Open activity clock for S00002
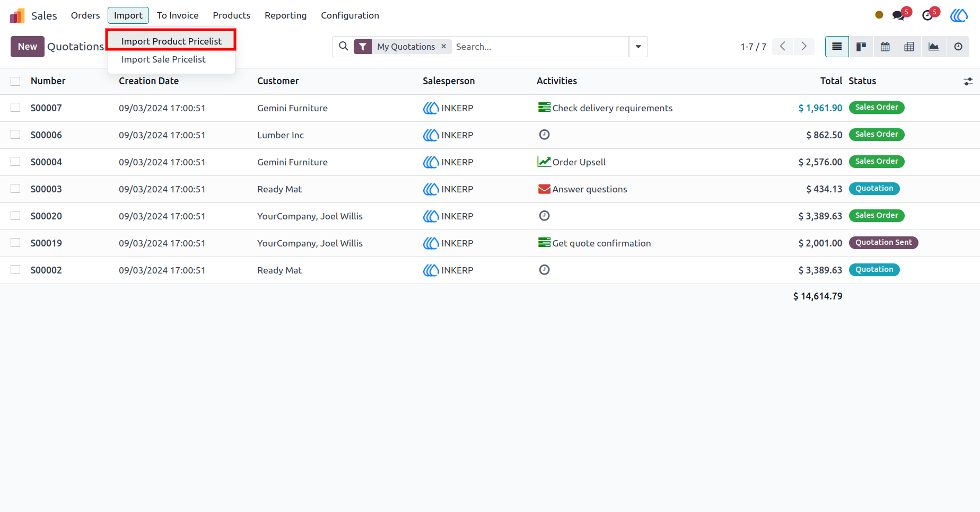The width and height of the screenshot is (980, 512). pos(544,270)
